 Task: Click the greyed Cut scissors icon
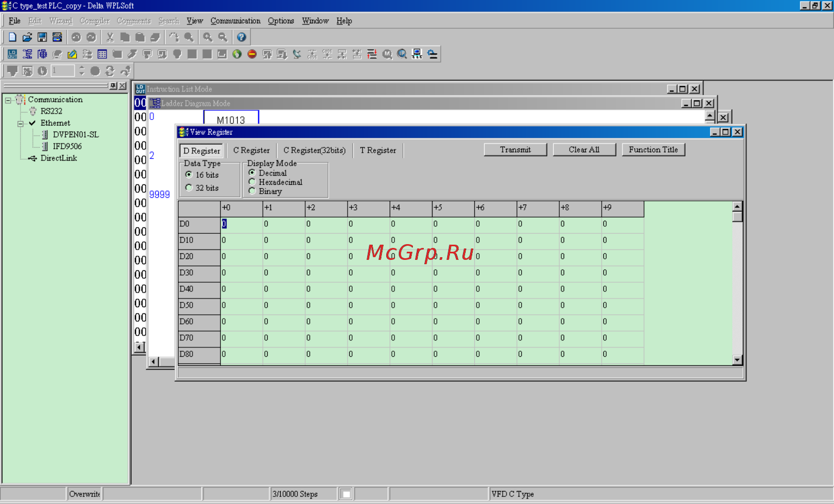(110, 37)
